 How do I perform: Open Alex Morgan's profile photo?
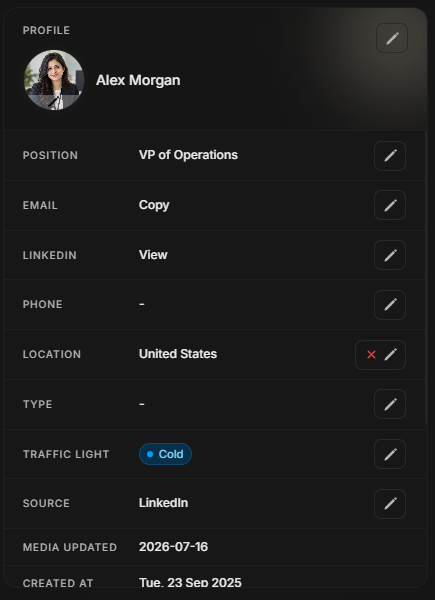click(x=54, y=80)
